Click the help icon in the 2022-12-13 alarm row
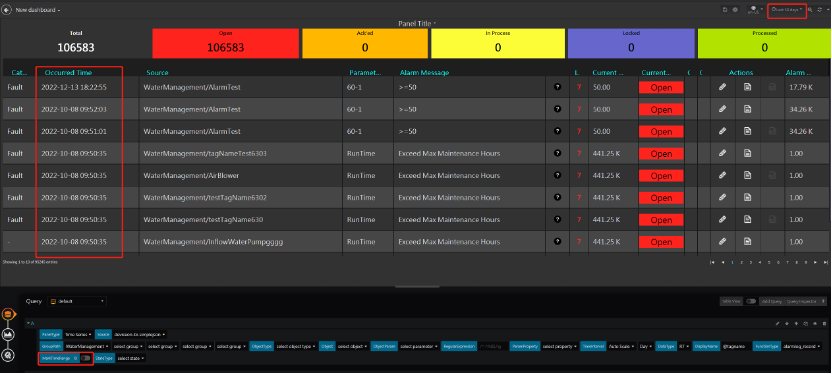 [557, 86]
